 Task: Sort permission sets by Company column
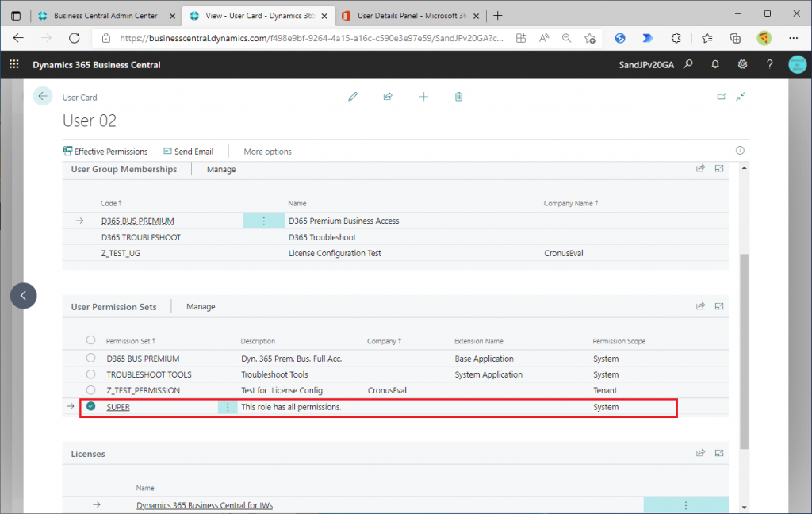[385, 341]
